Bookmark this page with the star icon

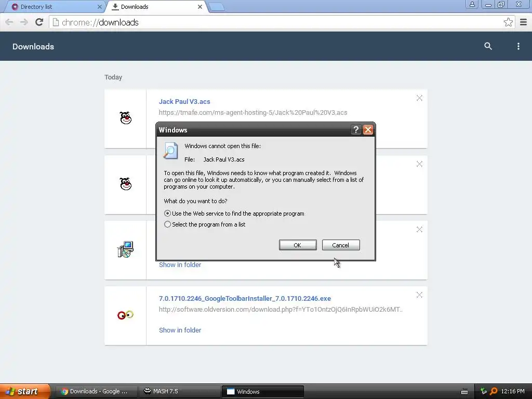508,22
